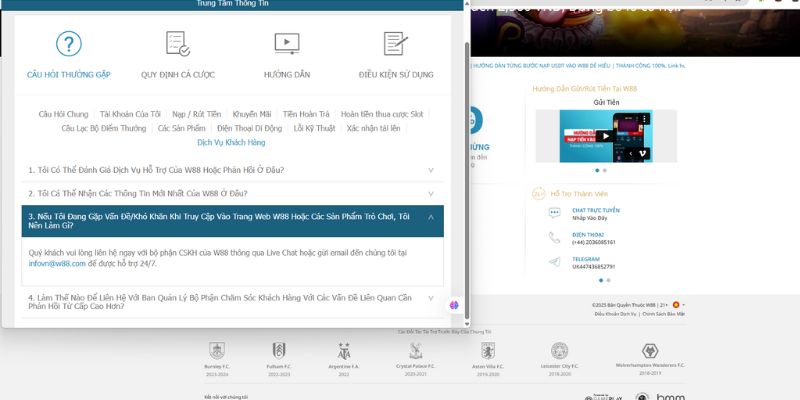Viewport: 800px width, 400px height.
Task: Select the Tài Khoản Của Tôi category
Action: (130, 114)
